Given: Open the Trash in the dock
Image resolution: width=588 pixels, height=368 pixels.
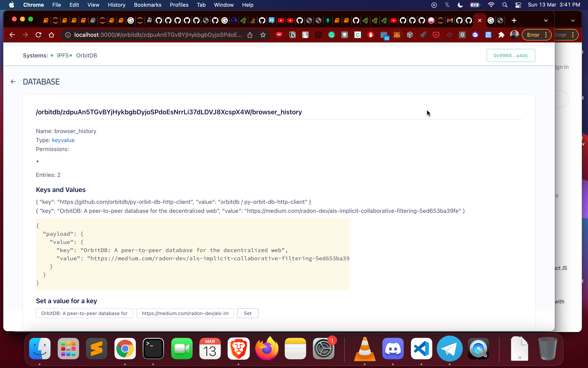Looking at the screenshot, I should coord(547,348).
